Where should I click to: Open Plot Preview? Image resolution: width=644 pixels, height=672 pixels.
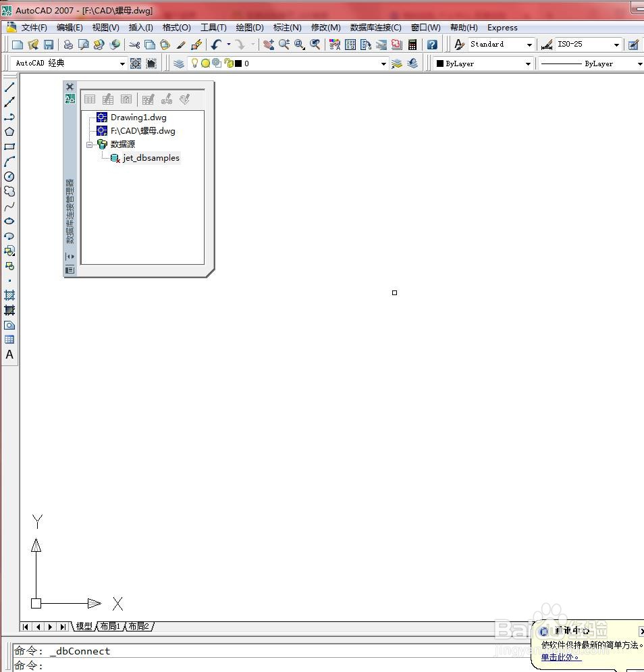(84, 45)
